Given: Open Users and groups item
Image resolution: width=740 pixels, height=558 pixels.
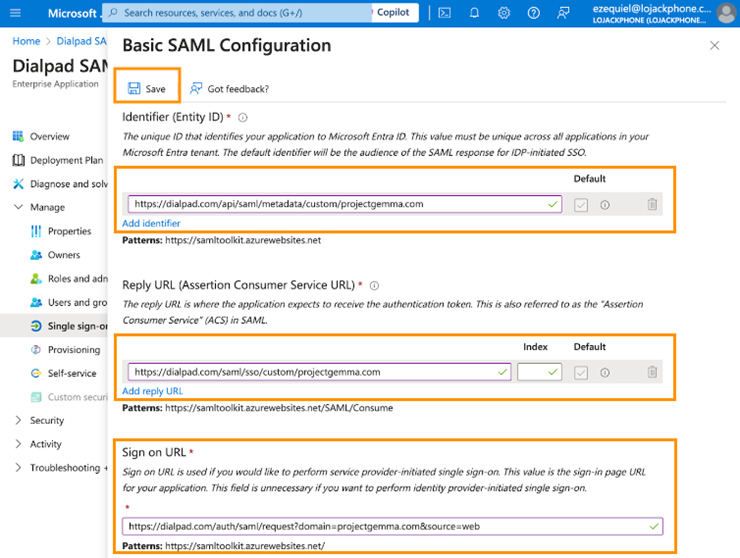Looking at the screenshot, I should click(77, 302).
